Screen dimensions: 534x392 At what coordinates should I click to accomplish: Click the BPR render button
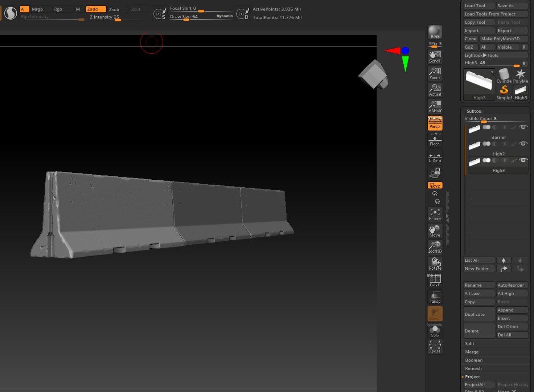click(x=435, y=32)
